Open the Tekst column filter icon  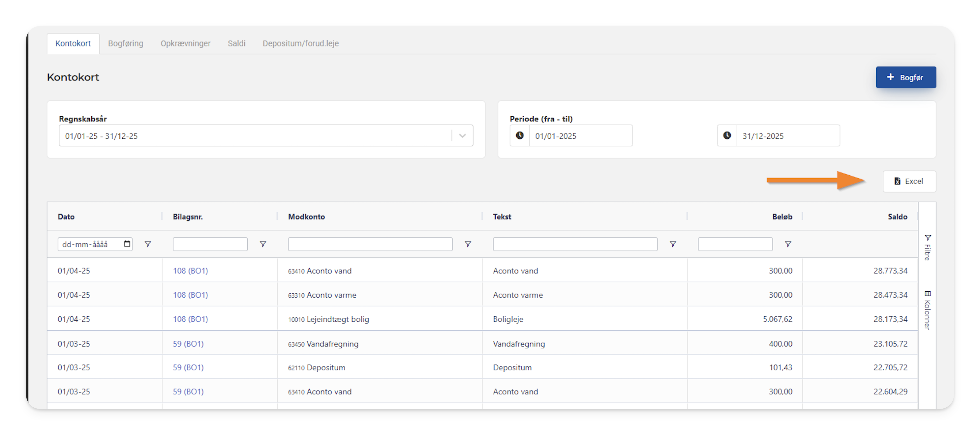click(x=673, y=244)
